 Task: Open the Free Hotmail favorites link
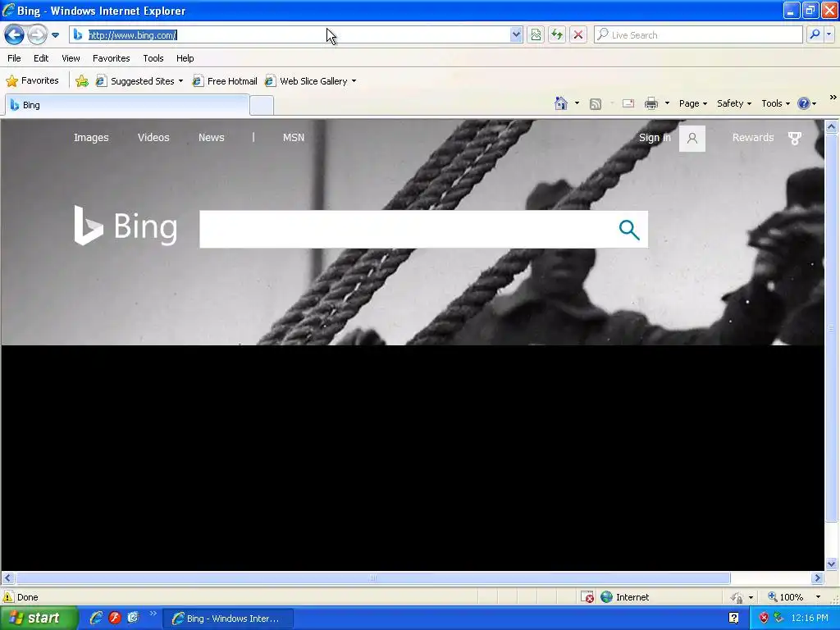(225, 81)
